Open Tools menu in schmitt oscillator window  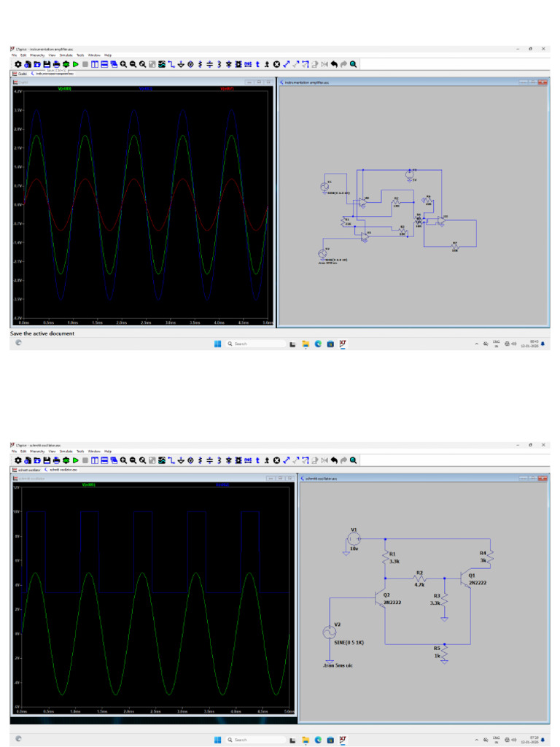pyautogui.click(x=80, y=451)
